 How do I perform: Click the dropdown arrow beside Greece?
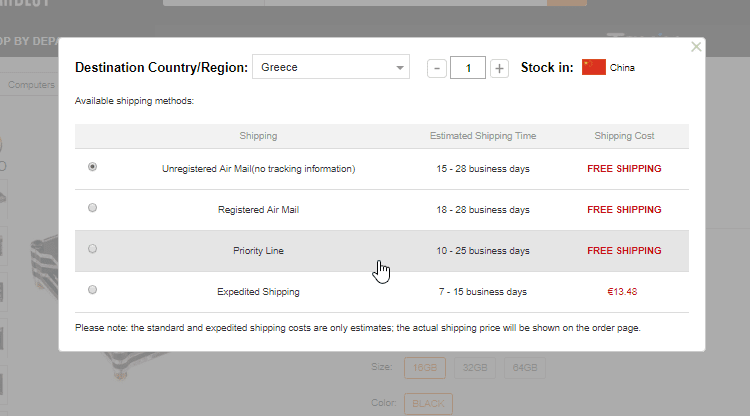click(x=400, y=68)
